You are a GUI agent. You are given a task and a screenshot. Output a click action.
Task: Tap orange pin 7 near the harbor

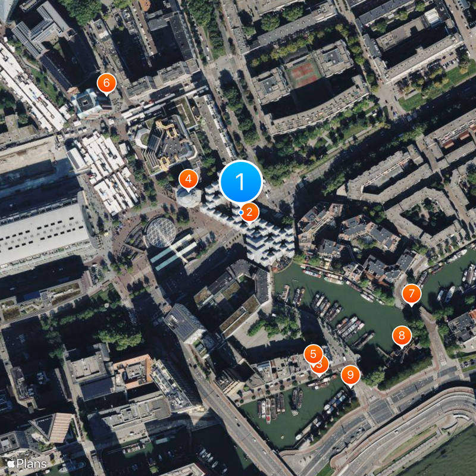tap(411, 294)
